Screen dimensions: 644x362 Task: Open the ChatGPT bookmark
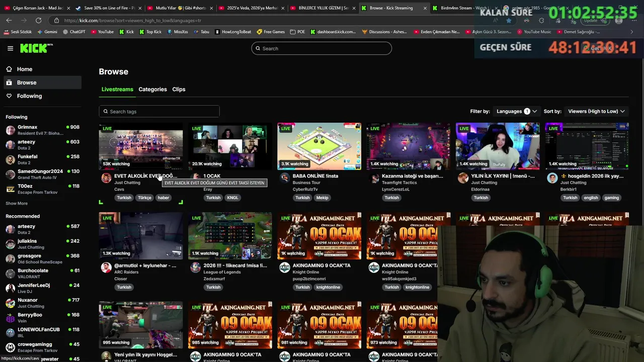point(74,32)
